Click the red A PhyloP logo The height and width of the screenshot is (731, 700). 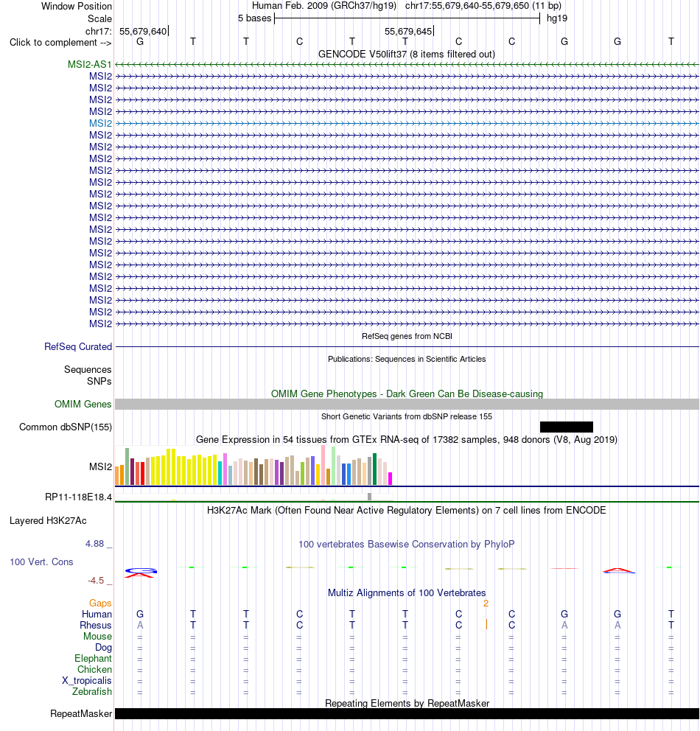click(618, 570)
